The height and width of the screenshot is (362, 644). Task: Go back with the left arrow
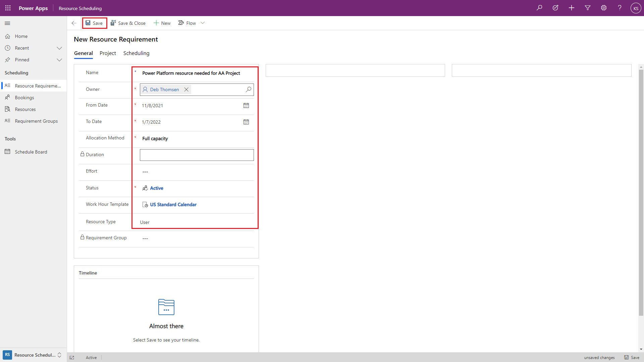point(74,23)
